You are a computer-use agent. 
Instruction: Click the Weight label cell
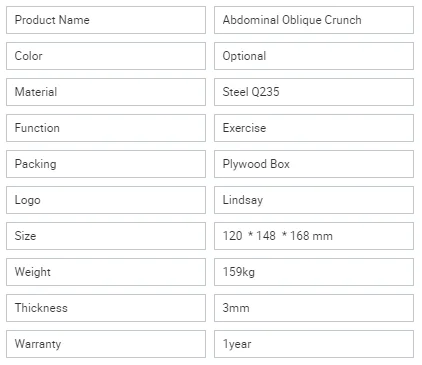(106, 272)
